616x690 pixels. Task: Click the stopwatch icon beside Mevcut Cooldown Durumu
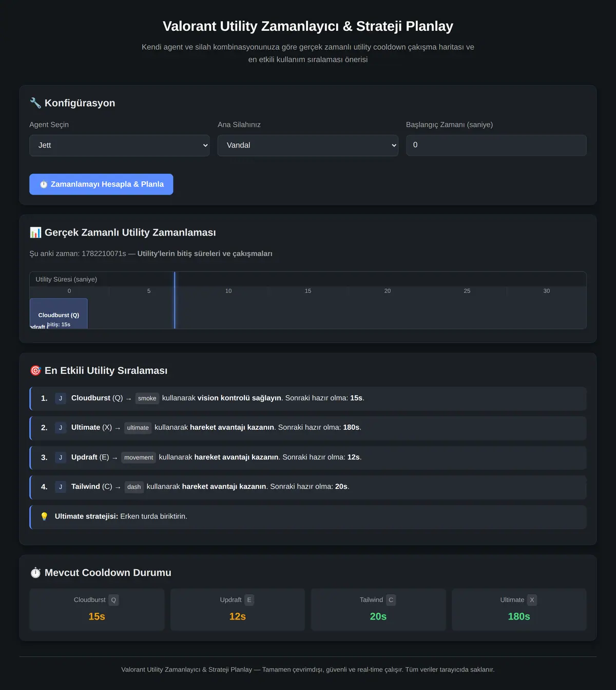point(35,572)
